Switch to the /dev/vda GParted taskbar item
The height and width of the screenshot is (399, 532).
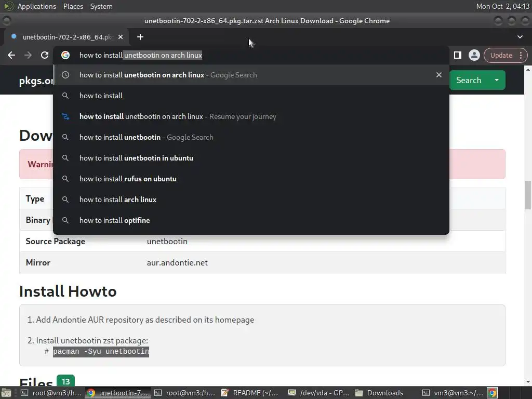319,393
